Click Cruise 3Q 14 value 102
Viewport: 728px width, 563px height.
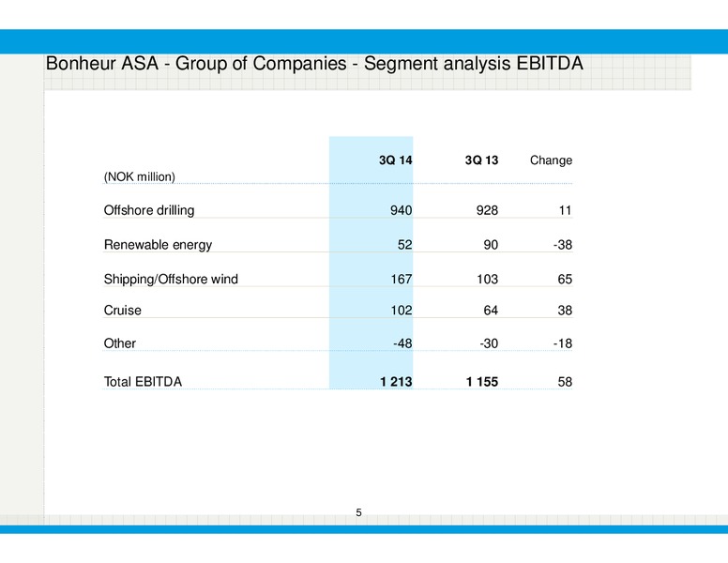pyautogui.click(x=402, y=311)
